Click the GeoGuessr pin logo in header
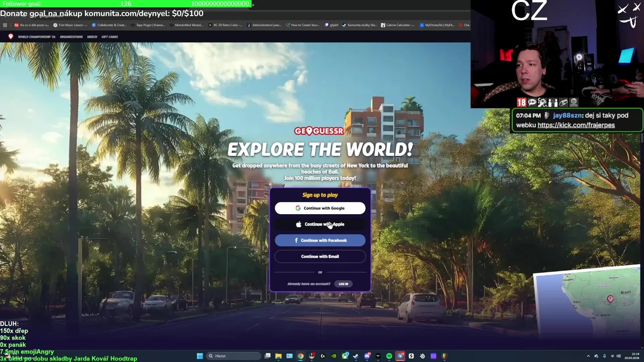 point(11,36)
